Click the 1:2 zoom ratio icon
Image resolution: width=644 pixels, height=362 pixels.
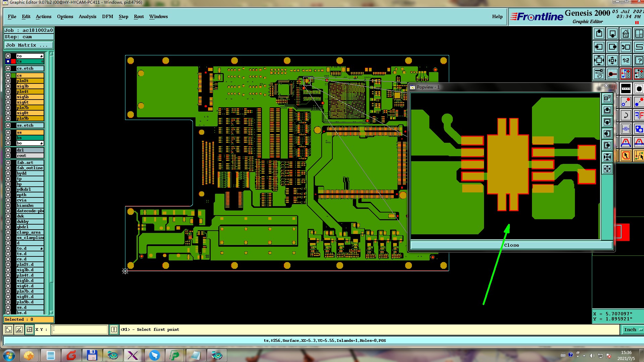tap(626, 60)
